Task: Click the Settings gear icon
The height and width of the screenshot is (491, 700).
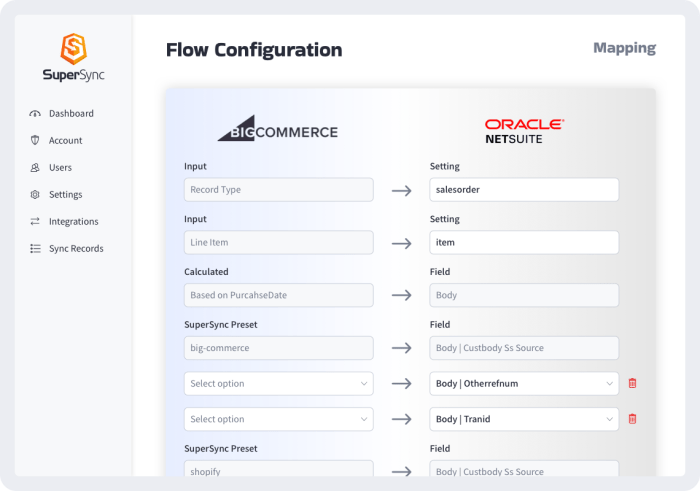Action: pyautogui.click(x=35, y=195)
